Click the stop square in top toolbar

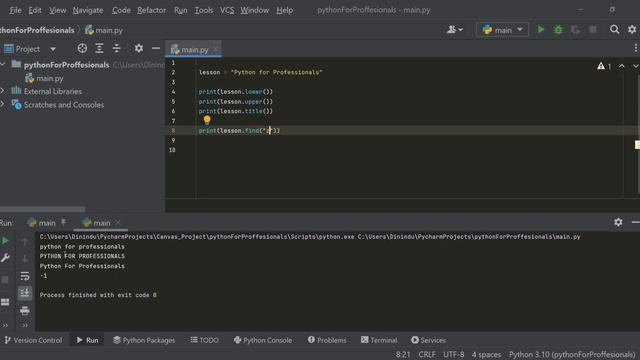(593, 29)
